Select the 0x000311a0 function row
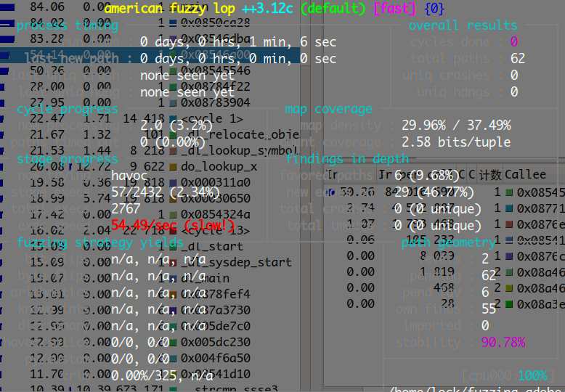 (150, 182)
